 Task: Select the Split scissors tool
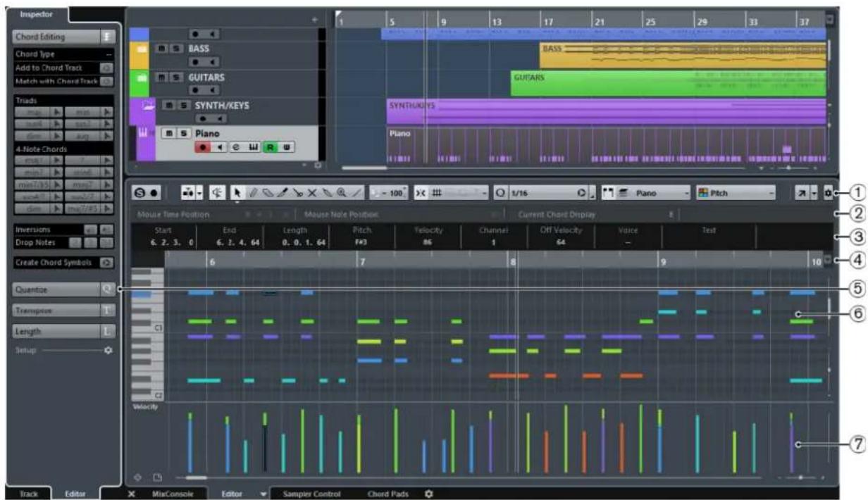coord(297,192)
